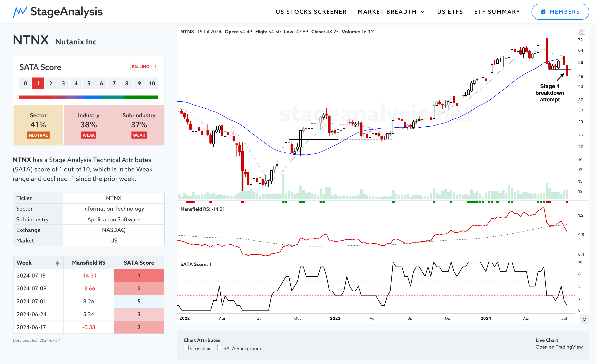Click Mansfield RS value 8.26
This screenshot has width=596, height=364.
89,301
